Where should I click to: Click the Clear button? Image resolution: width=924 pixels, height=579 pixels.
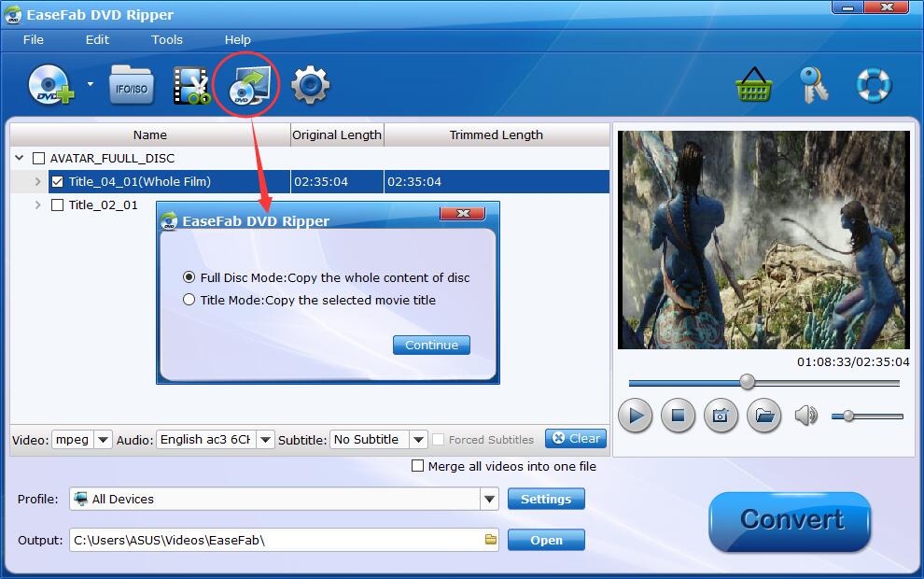(x=576, y=438)
